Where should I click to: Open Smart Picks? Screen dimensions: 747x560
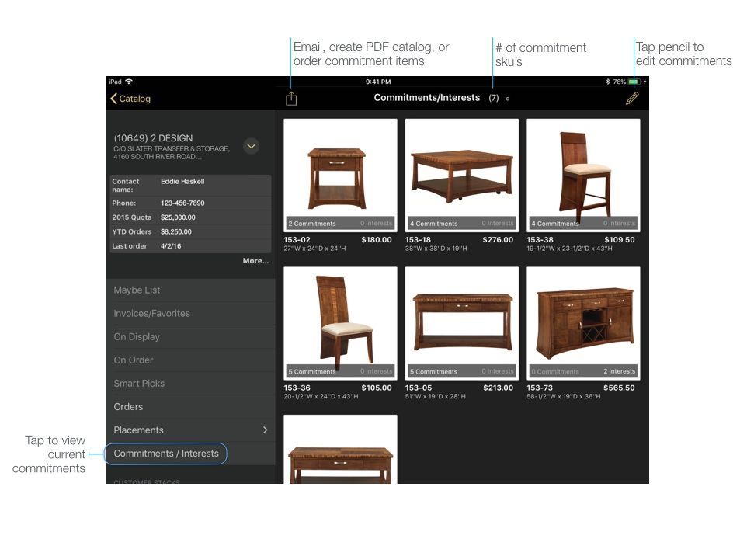click(190, 384)
